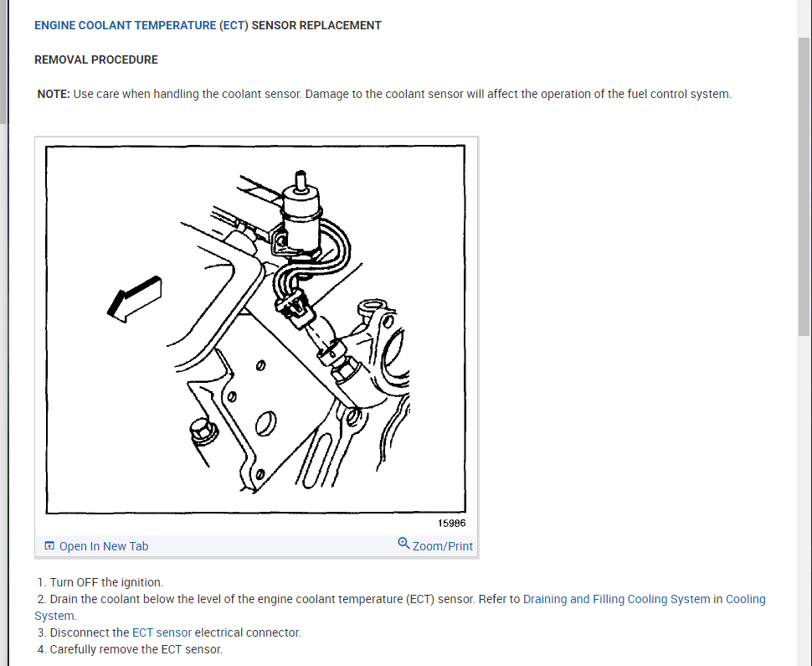The image size is (812, 666).
Task: Follow the 'Draining and Filling Cooling System' link
Action: pyautogui.click(x=616, y=599)
